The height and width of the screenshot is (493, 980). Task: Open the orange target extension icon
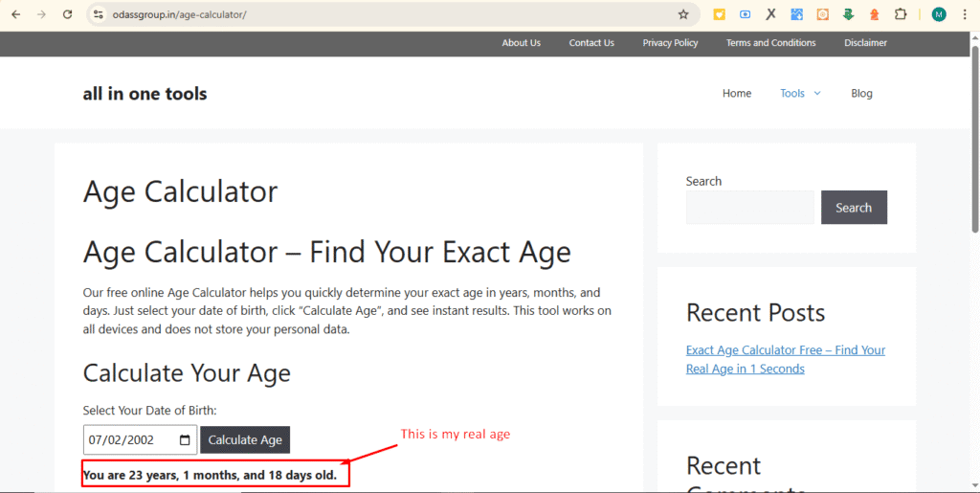(822, 14)
